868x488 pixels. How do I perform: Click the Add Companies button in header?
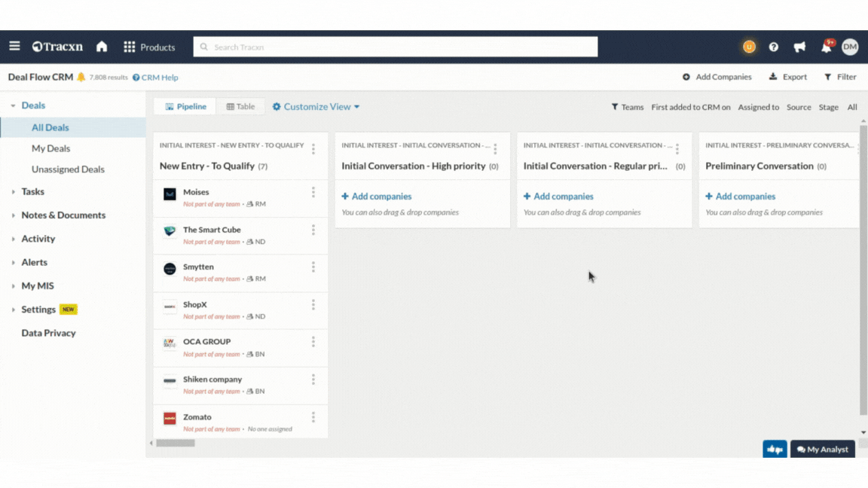(x=717, y=77)
